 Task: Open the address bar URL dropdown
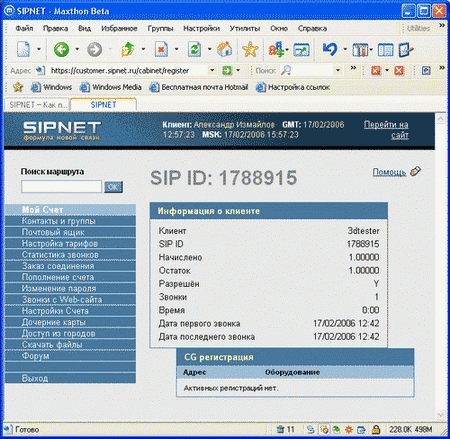coord(212,70)
